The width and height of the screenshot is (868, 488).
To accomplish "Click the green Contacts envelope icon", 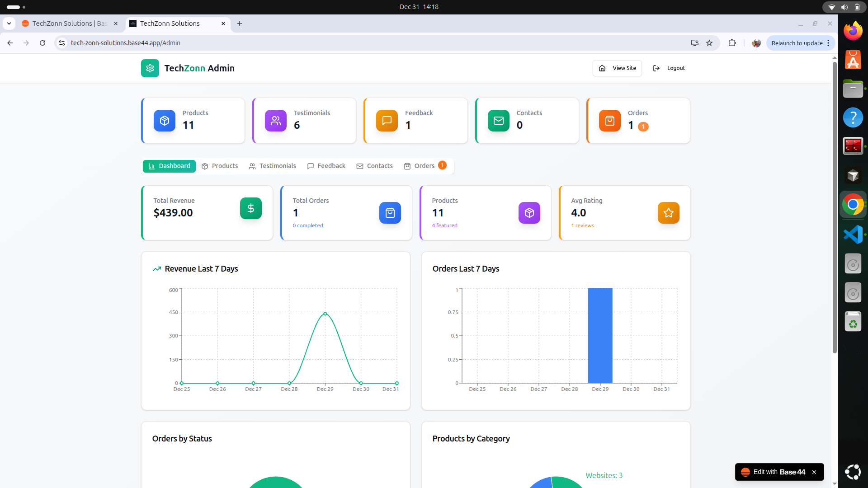I will (x=499, y=121).
